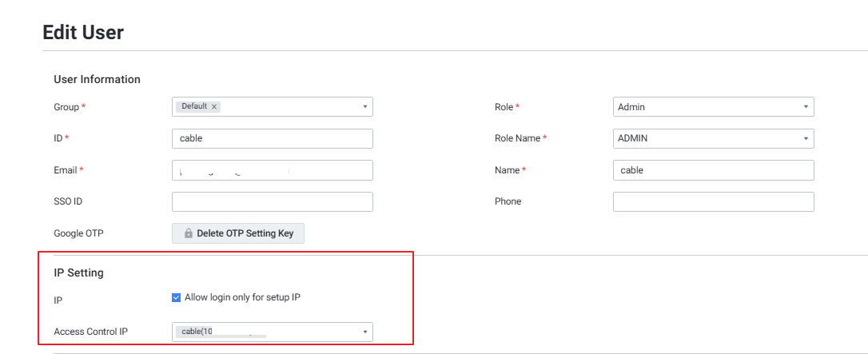
Task: Select the Default chip in Group field
Action: point(194,106)
